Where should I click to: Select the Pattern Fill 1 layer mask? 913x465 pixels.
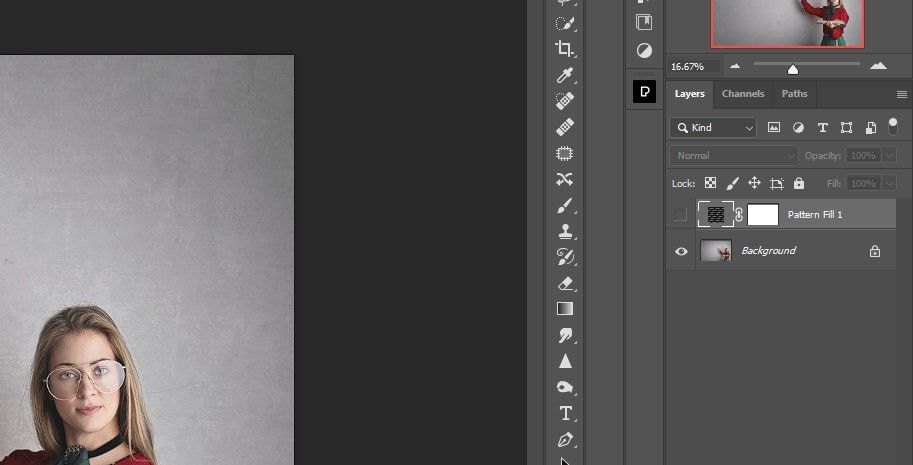click(763, 215)
